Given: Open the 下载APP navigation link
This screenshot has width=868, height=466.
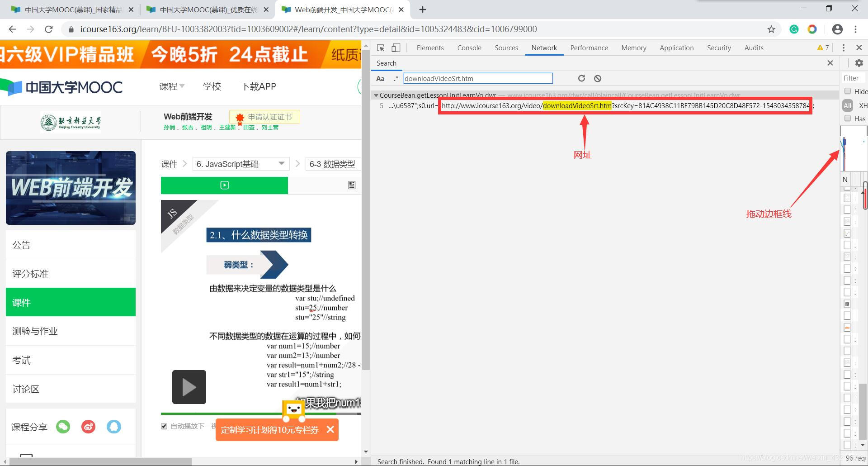Looking at the screenshot, I should click(258, 86).
